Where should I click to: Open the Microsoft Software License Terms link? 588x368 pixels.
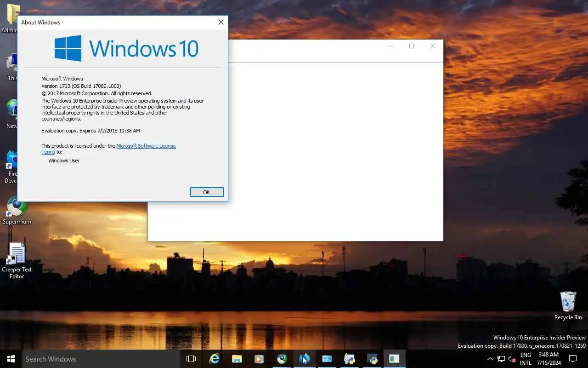pyautogui.click(x=146, y=146)
